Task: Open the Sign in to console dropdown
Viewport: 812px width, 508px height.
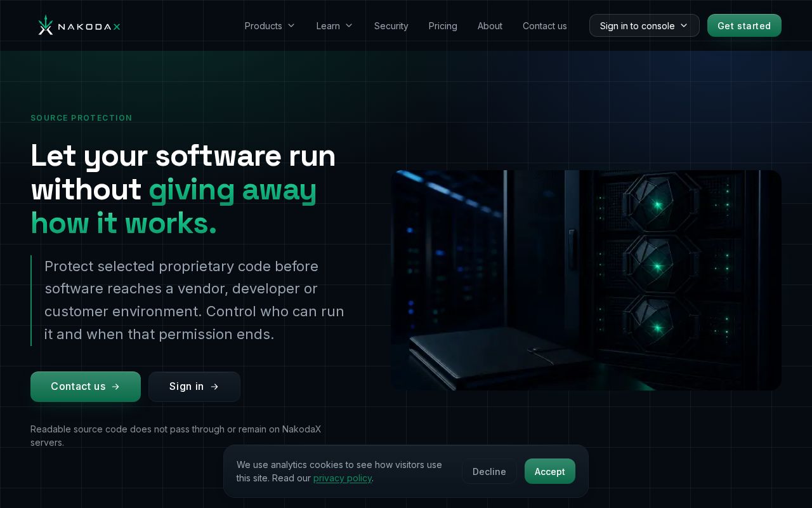Action: click(644, 25)
